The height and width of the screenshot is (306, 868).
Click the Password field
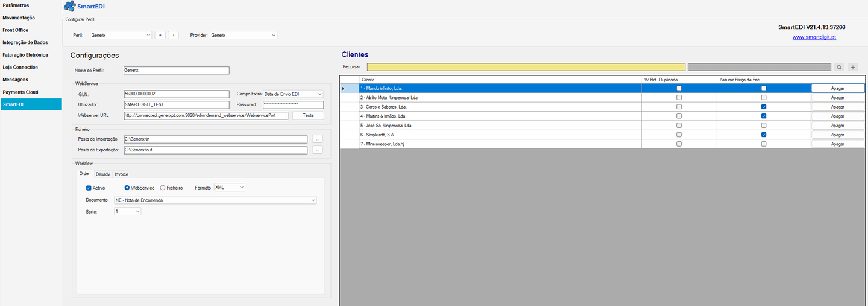pyautogui.click(x=294, y=104)
